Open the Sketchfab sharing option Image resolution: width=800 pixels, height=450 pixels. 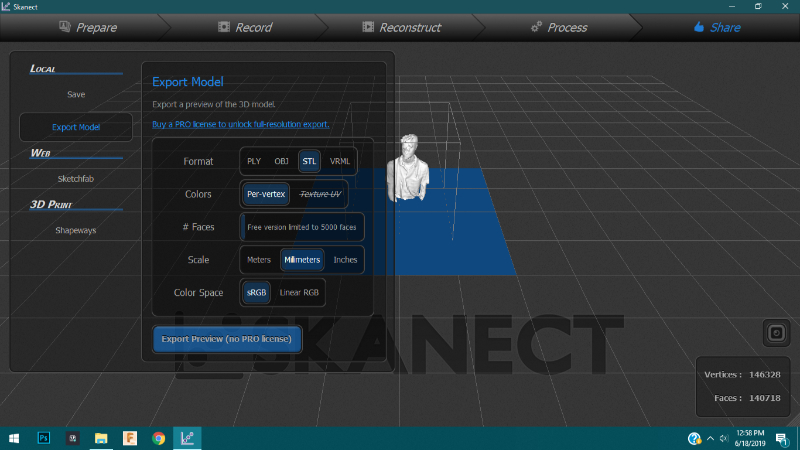(x=76, y=179)
